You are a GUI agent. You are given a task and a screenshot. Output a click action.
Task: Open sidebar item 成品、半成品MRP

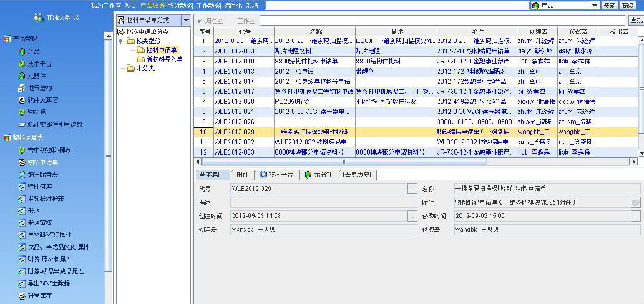[54, 247]
